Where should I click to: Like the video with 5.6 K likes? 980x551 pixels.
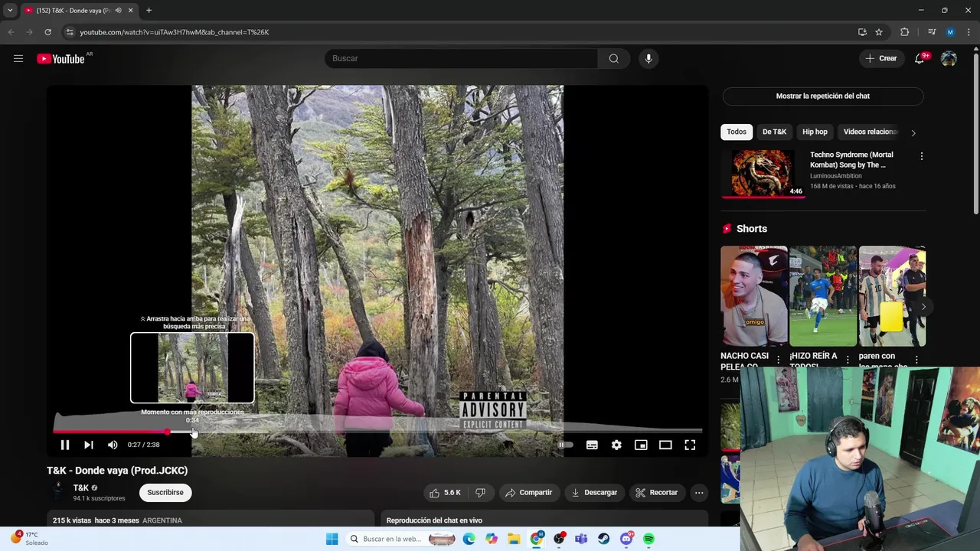coord(446,493)
